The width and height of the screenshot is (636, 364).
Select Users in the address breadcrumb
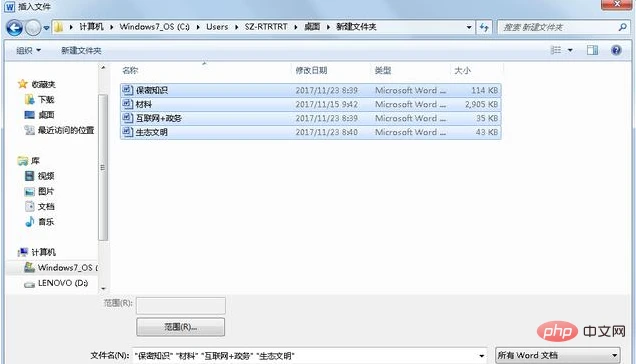pos(217,27)
